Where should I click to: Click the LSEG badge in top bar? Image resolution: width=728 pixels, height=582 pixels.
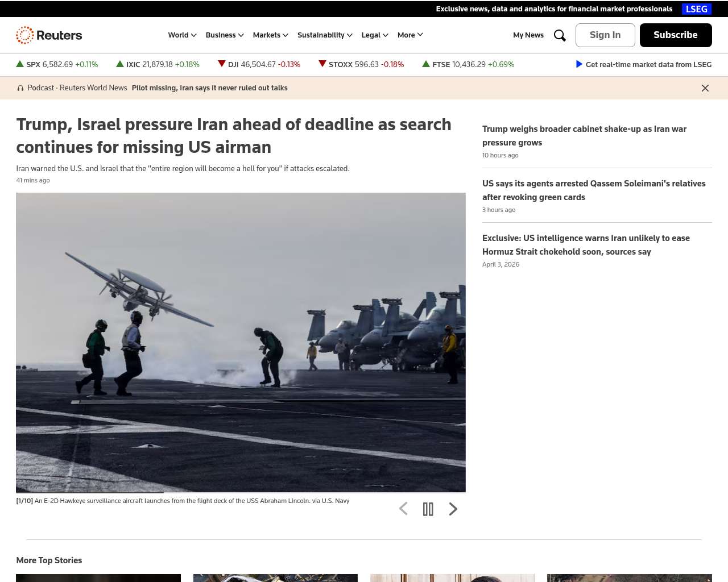696,9
